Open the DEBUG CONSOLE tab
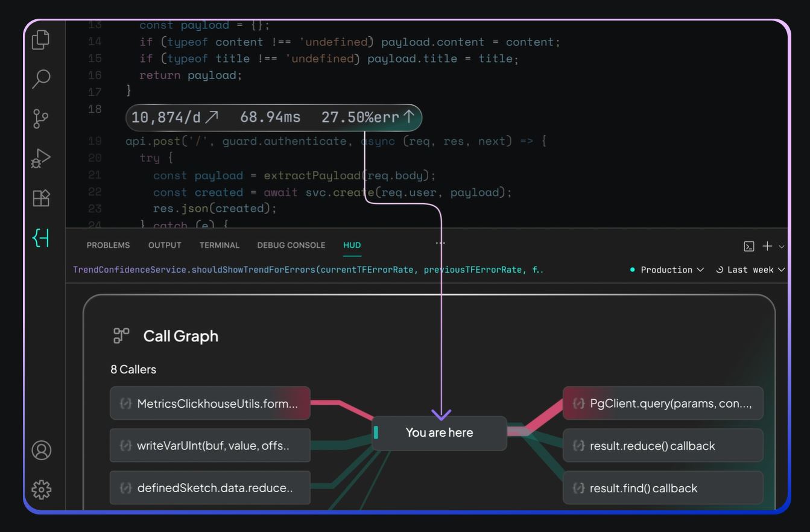Viewport: 810px width, 532px height. tap(291, 245)
